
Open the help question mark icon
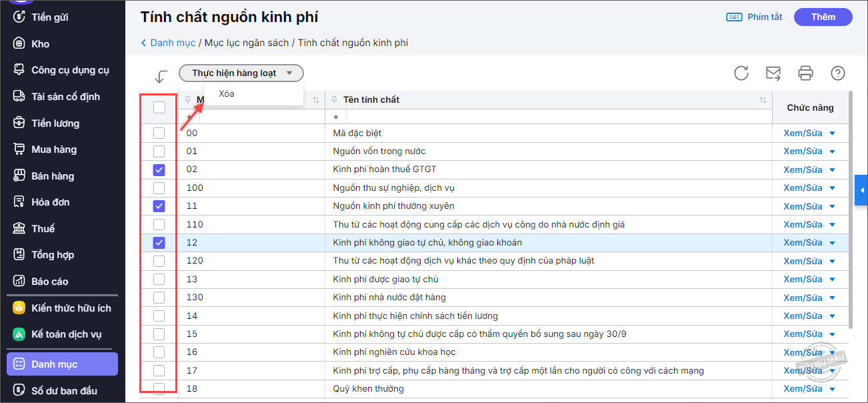click(x=838, y=73)
